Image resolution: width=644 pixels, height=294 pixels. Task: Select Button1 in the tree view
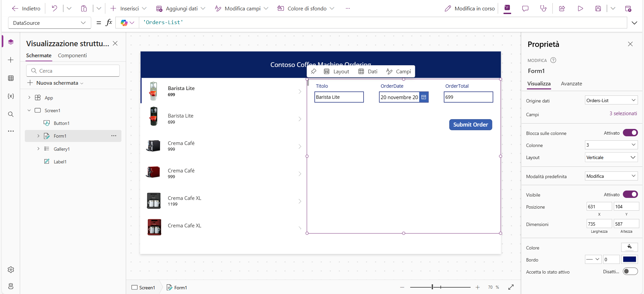tap(62, 123)
